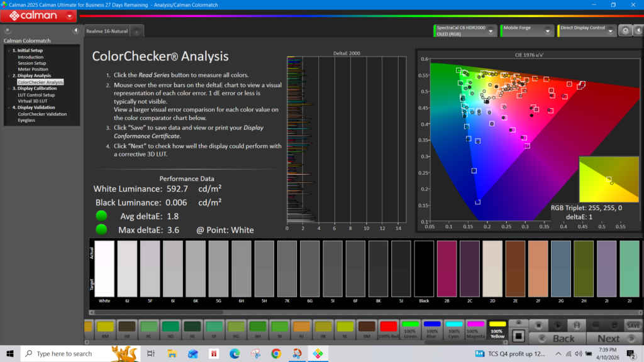The image size is (644, 362).
Task: Collapse the Initial Setup tree section
Action: tap(8, 50)
